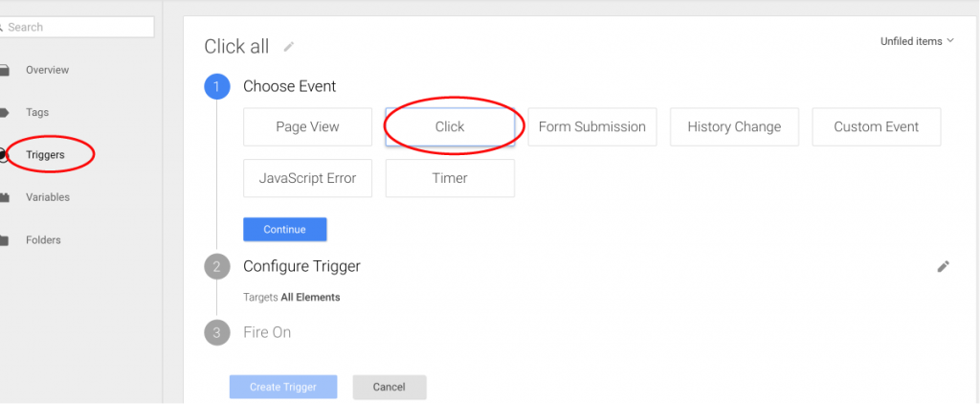Image resolution: width=980 pixels, height=404 pixels.
Task: Edit Configure Trigger using pencil icon
Action: (x=943, y=266)
